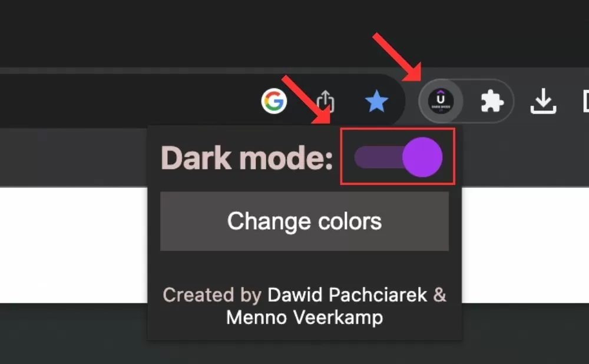Viewport: 589px width, 364px height.
Task: Open the Extensions puzzle piece menu
Action: point(492,101)
